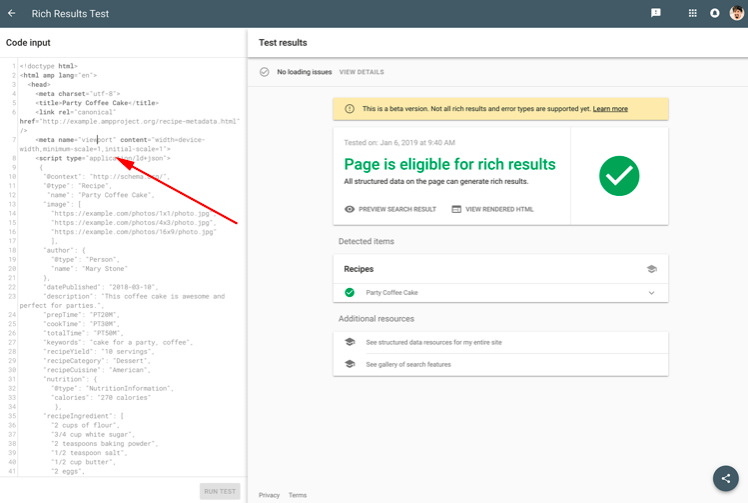The height and width of the screenshot is (503, 748).
Task: Click the share floating button
Action: click(x=726, y=478)
